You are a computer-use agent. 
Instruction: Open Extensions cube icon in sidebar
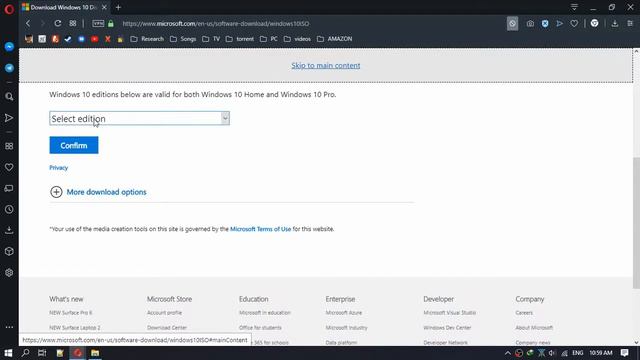point(9,251)
